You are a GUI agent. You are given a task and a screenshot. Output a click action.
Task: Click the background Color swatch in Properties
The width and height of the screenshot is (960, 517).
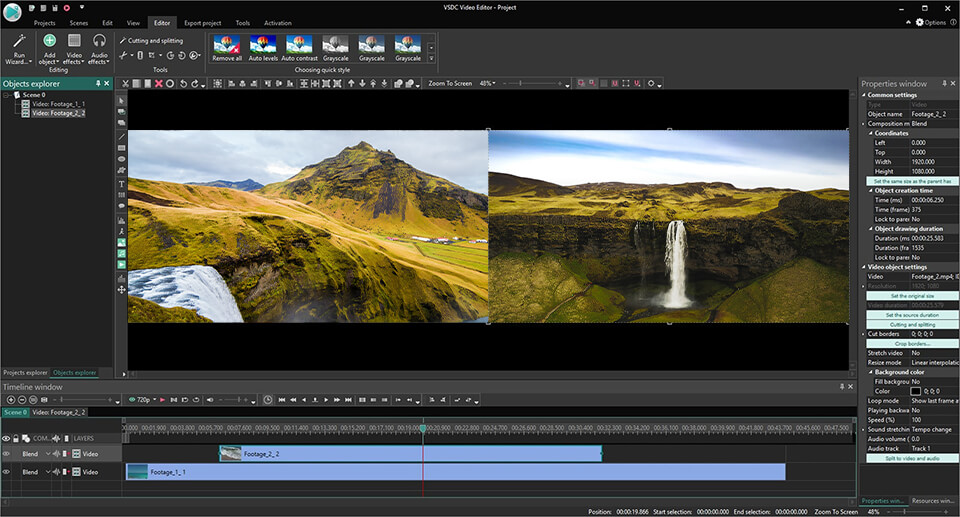[x=914, y=391]
